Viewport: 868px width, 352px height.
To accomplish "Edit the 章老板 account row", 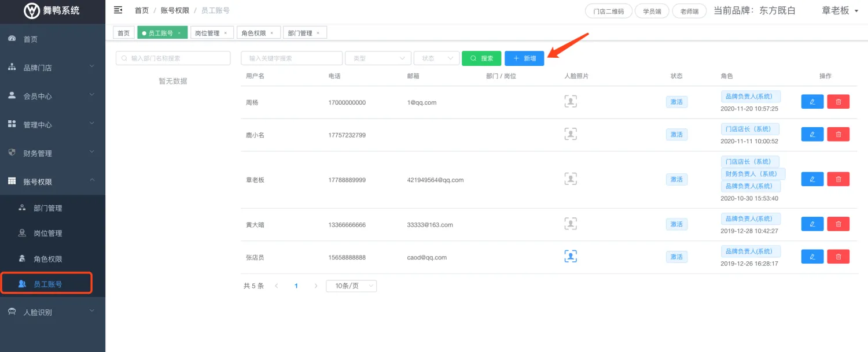I will (812, 179).
